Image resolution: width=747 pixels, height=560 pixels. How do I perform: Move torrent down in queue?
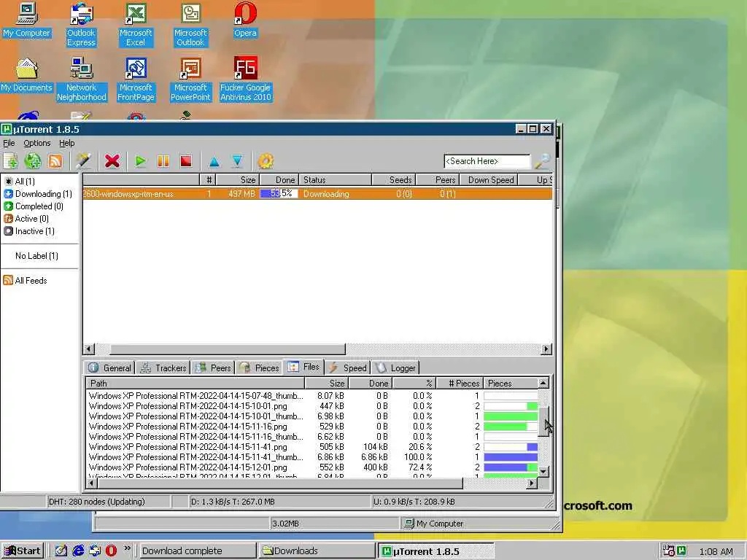pos(237,162)
